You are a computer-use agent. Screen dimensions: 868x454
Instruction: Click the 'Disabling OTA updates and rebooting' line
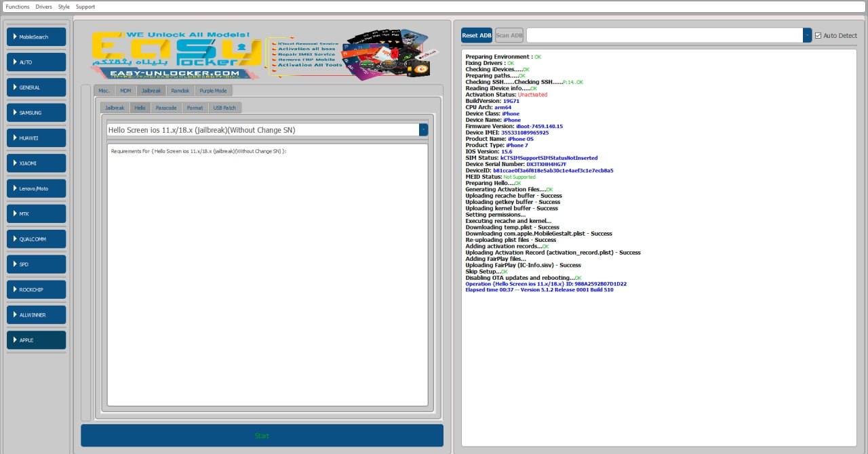[524, 278]
